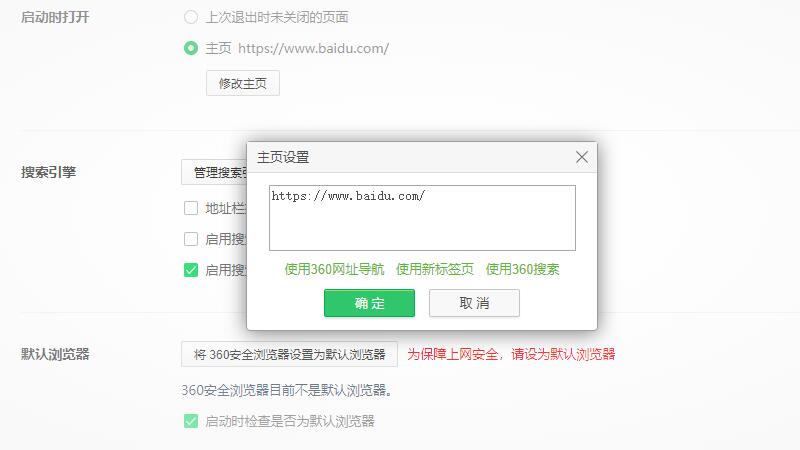Click the 搜索引擎 section heading
This screenshot has width=800, height=450.
48,172
